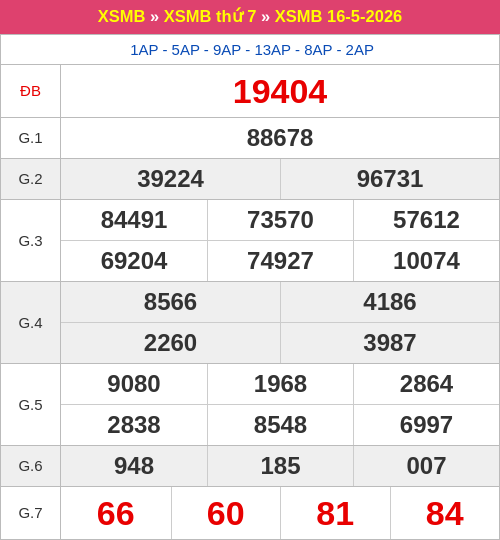This screenshot has width=500, height=540.
Task: Click the G.7 number 84
Action: (445, 513)
